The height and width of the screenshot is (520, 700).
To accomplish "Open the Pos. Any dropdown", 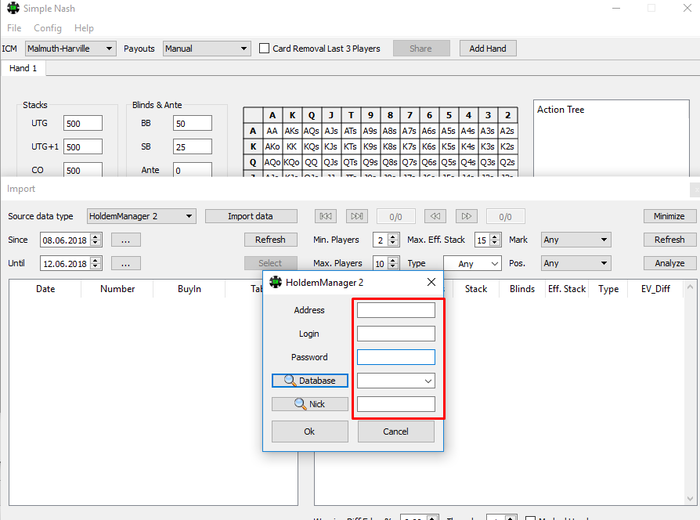I will [x=576, y=263].
